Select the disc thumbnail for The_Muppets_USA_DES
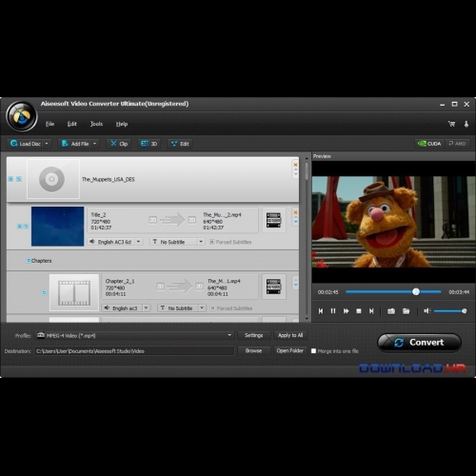 tap(53, 179)
